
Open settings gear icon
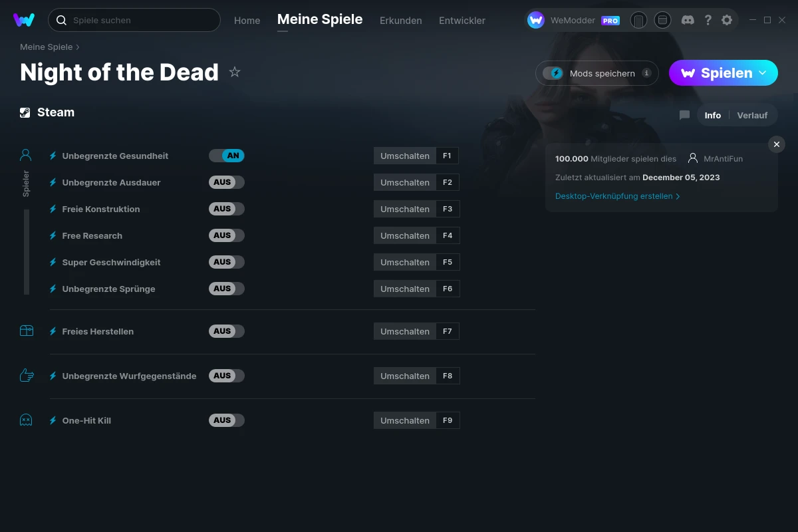pyautogui.click(x=727, y=20)
